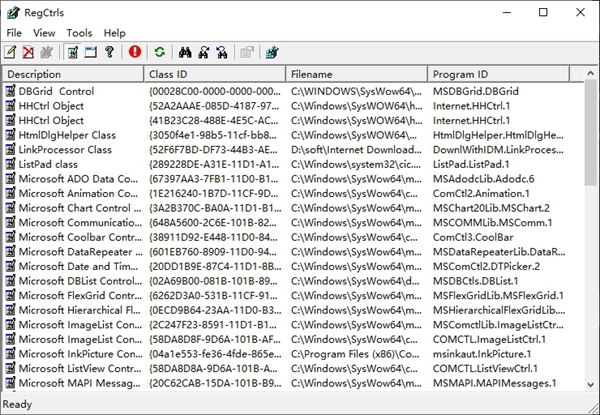Select the ListPad class row

293,164
